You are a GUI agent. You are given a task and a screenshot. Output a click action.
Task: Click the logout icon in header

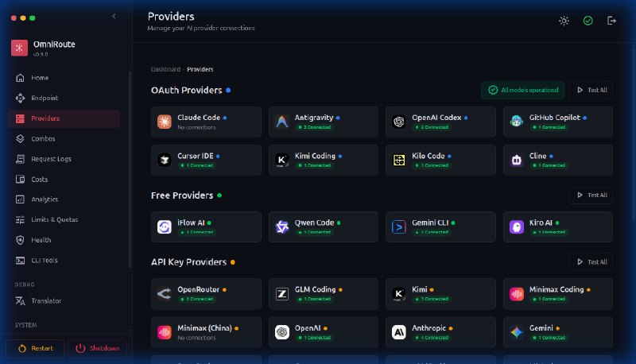611,21
